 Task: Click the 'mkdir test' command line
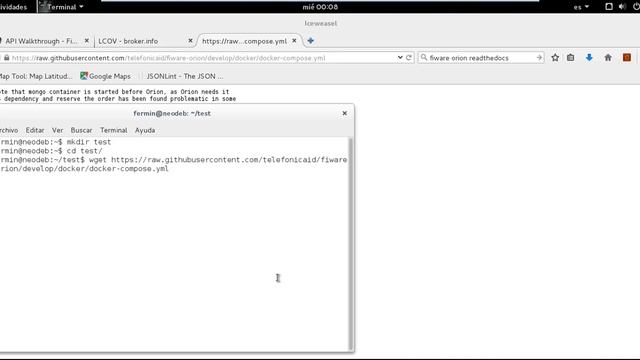tap(56, 142)
